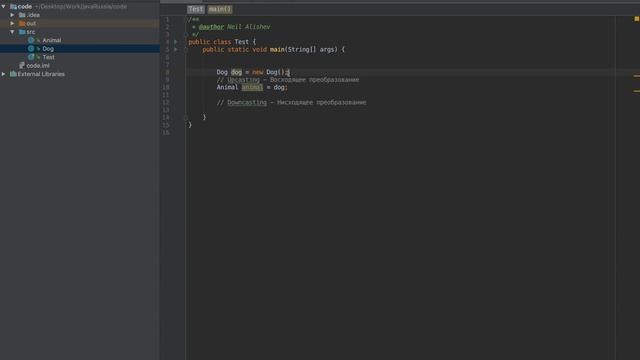Fold the main method block in gutter
The image size is (640, 360).
pyautogui.click(x=186, y=49)
